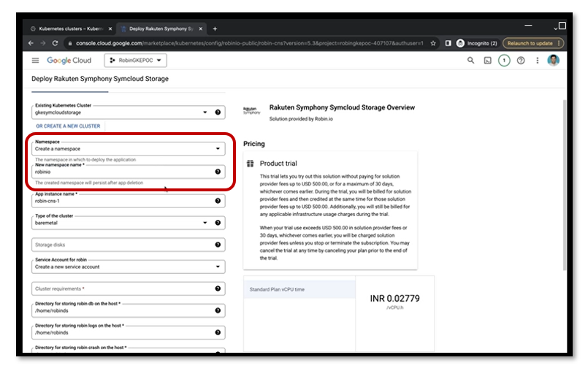
Task: Click the Incognito (2) indicator
Action: (477, 43)
